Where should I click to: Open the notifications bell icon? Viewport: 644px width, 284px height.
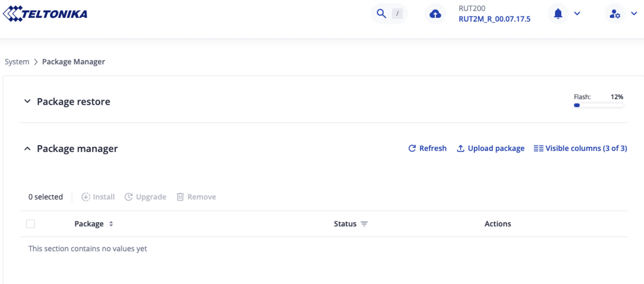click(x=558, y=13)
